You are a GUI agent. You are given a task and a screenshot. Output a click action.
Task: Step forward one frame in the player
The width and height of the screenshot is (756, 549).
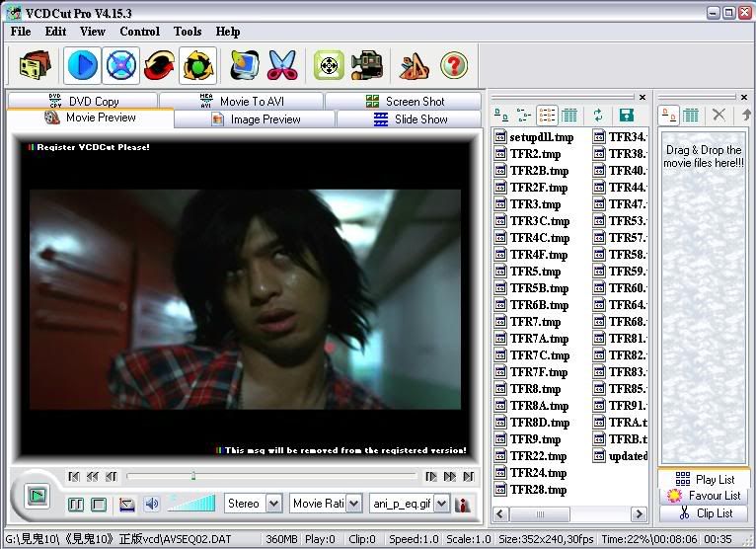point(431,477)
